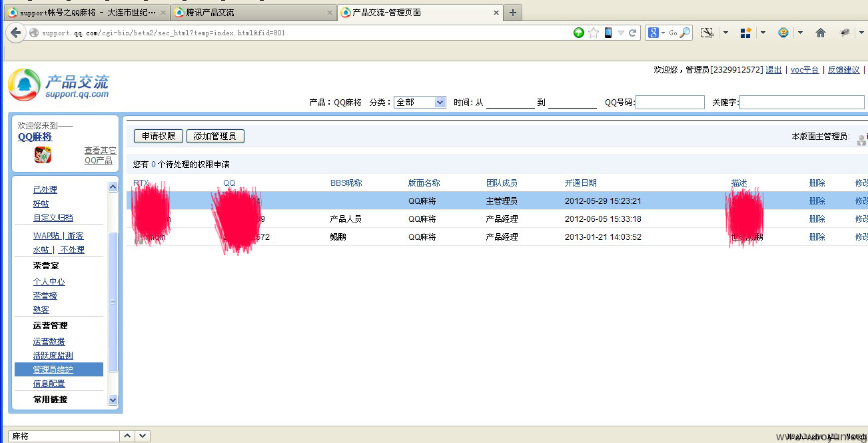The width and height of the screenshot is (868, 443).
Task: Open 荣誉榜 in the sidebar
Action: pyautogui.click(x=45, y=296)
